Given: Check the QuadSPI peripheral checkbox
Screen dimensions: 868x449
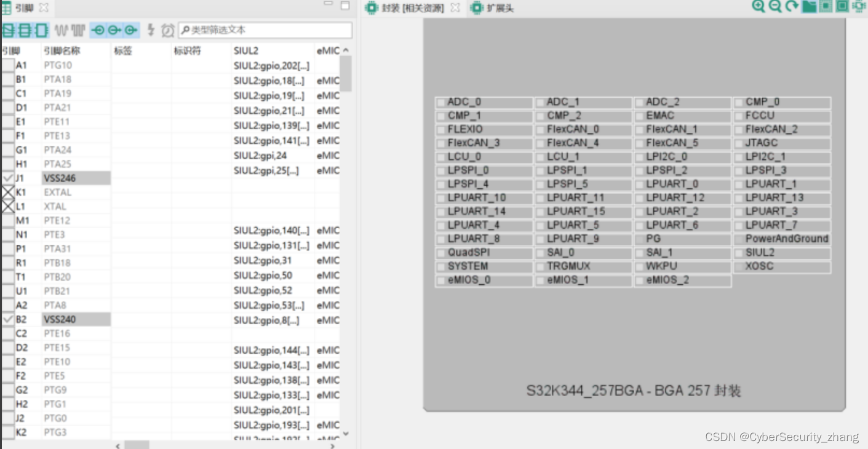Looking at the screenshot, I should pos(440,253).
